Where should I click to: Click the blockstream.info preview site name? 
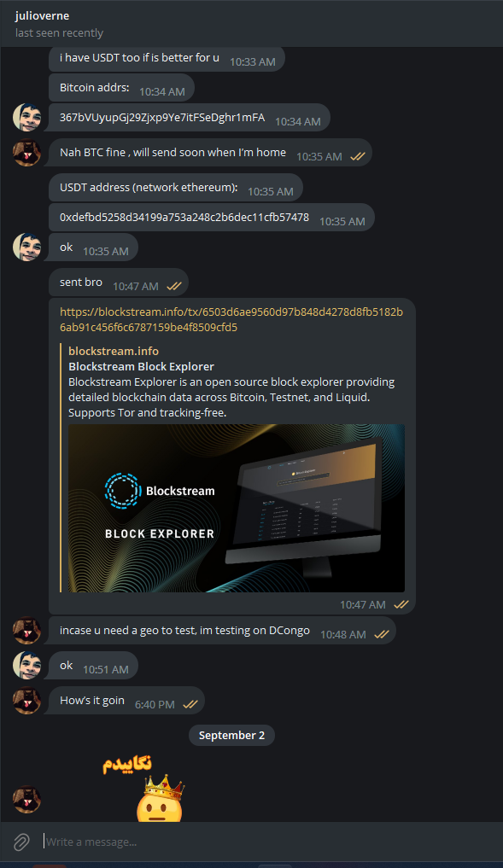tap(114, 351)
